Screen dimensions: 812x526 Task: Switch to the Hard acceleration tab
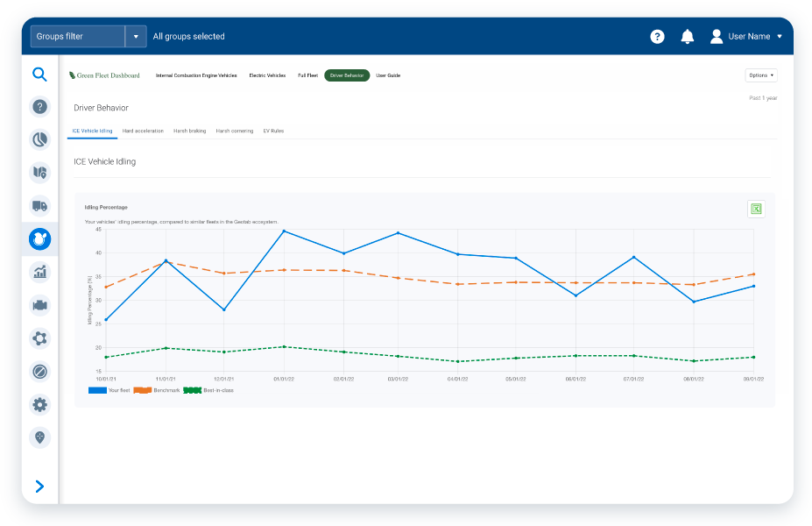tap(143, 131)
